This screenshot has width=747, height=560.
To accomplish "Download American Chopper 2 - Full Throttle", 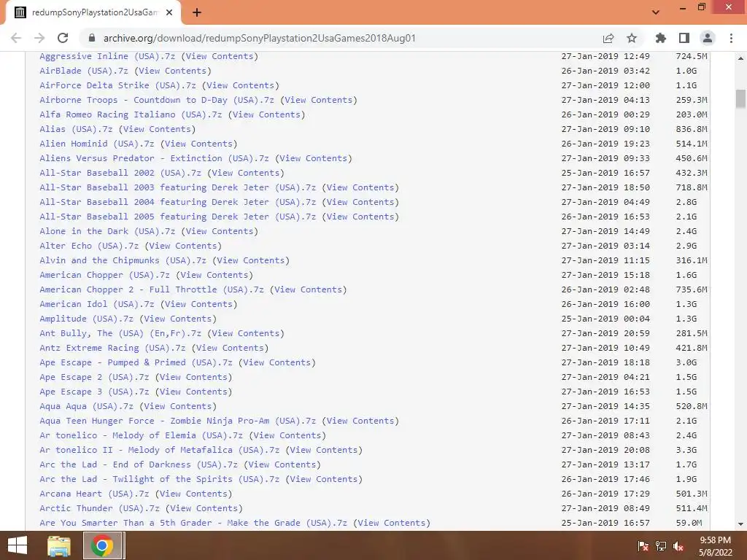I will pyautogui.click(x=152, y=289).
